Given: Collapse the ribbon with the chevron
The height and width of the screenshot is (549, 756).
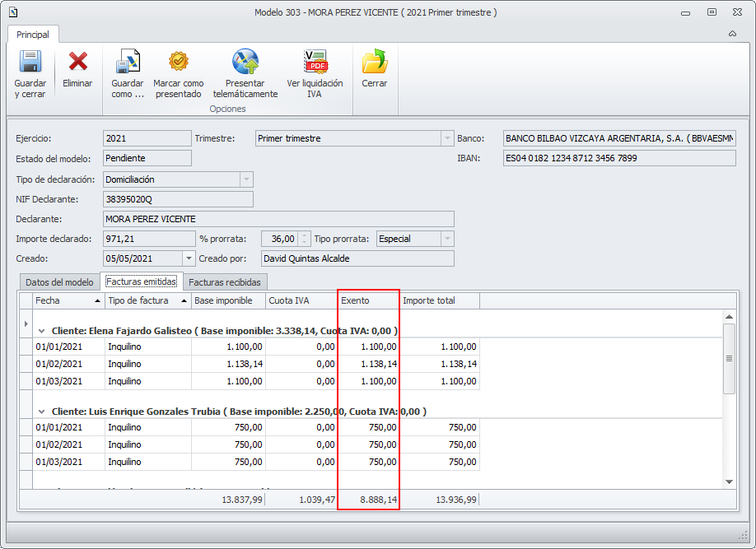Looking at the screenshot, I should (732, 35).
